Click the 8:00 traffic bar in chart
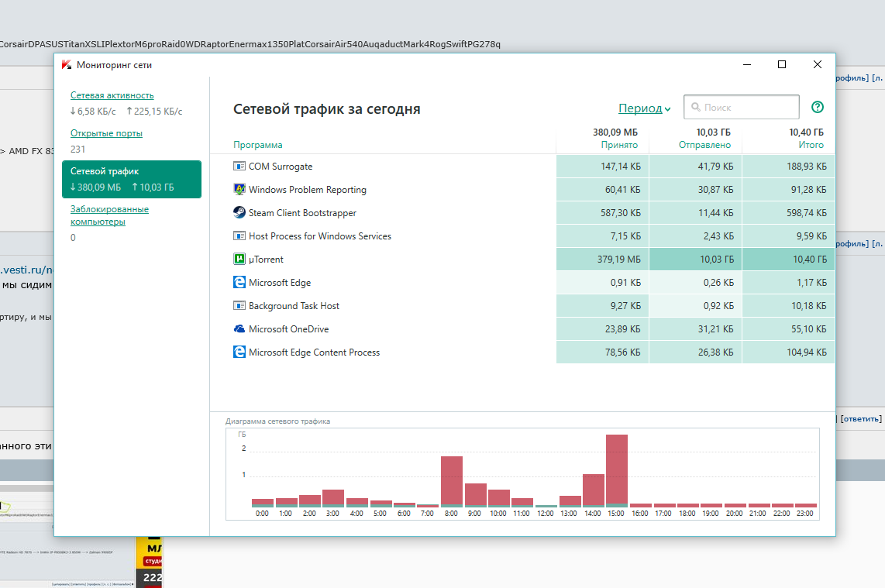The image size is (885, 588). click(452, 480)
